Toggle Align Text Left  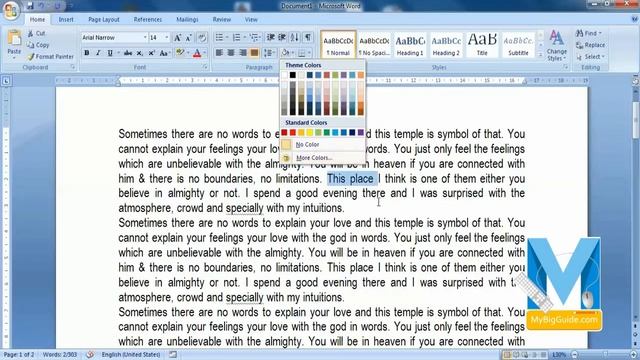coord(219,53)
